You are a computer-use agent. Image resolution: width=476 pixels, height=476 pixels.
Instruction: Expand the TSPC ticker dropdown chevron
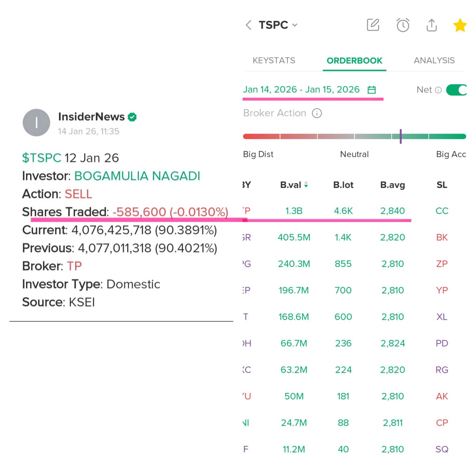pos(295,25)
